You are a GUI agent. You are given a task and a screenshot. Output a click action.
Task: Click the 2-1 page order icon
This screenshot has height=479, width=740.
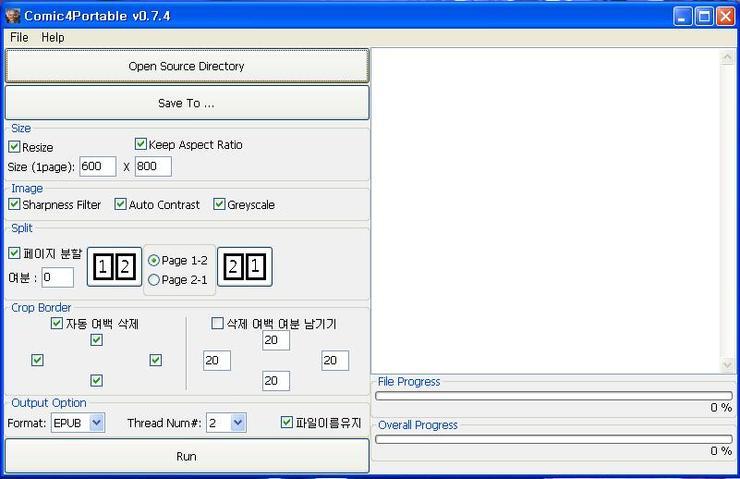[x=244, y=267]
